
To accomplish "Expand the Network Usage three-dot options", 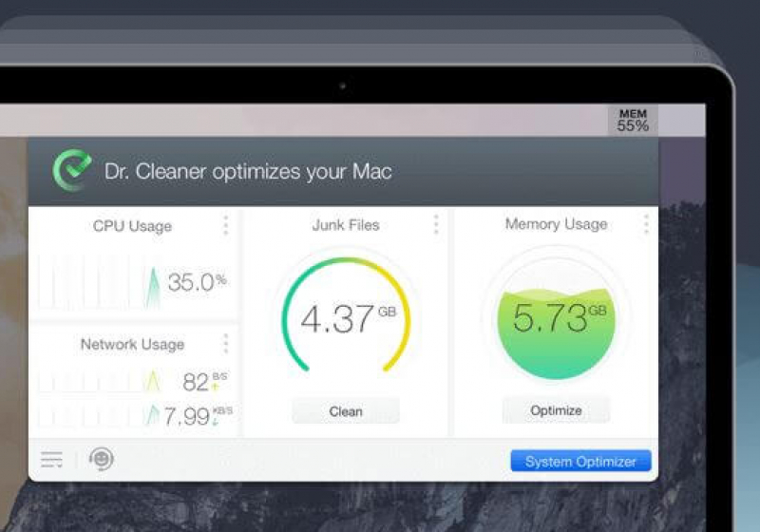I will point(225,344).
